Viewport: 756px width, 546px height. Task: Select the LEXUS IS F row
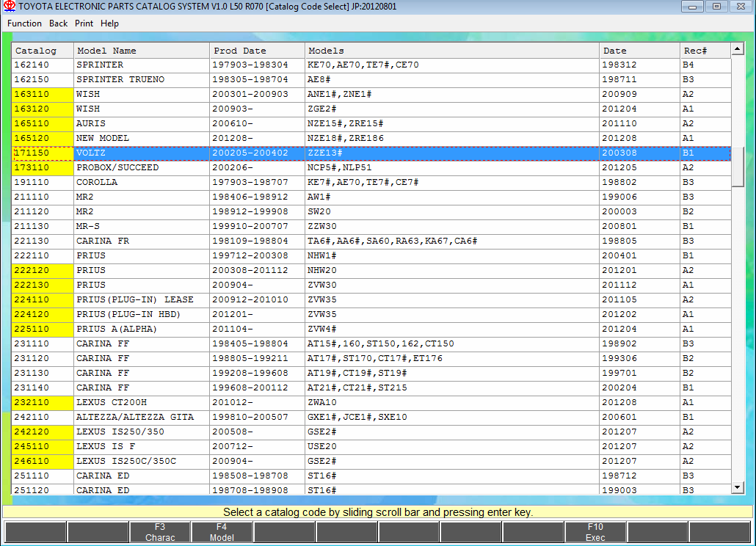(x=371, y=447)
